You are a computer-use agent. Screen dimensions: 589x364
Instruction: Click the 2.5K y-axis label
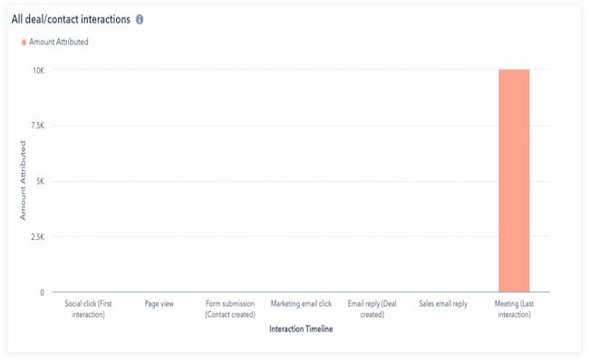click(x=36, y=237)
